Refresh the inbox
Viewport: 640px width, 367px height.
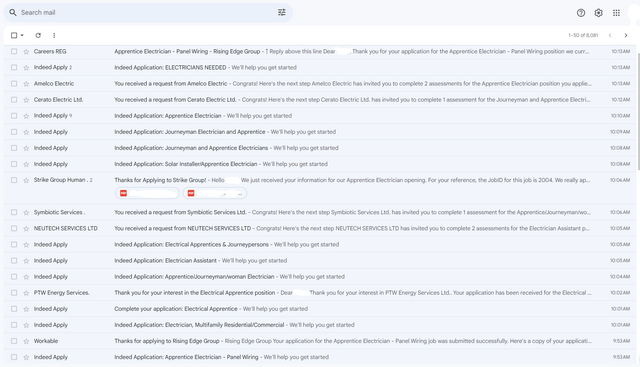click(x=38, y=36)
